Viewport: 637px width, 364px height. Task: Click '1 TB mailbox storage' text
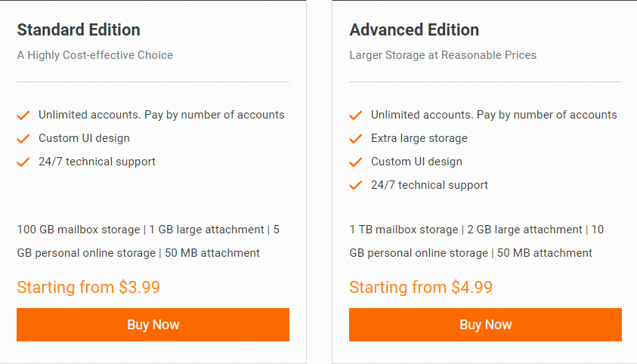(404, 230)
